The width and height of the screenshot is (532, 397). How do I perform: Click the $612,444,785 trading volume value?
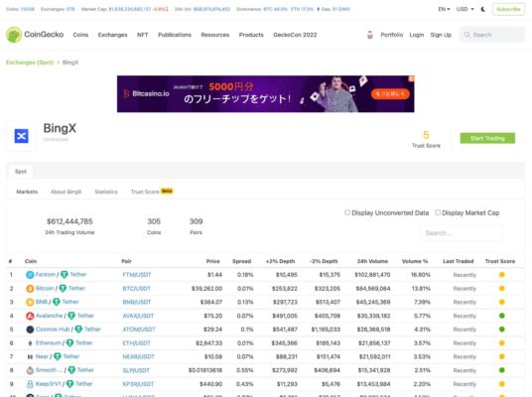coord(69,221)
